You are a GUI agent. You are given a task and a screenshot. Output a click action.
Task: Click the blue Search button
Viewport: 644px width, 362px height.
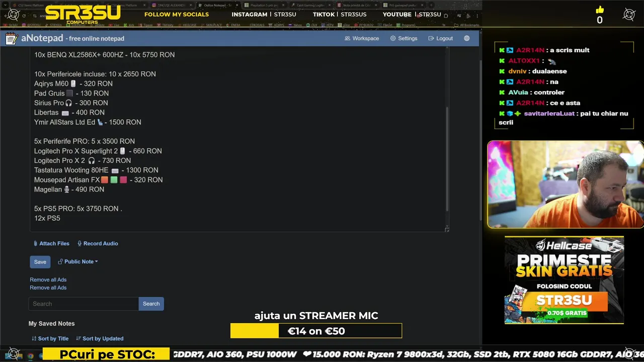(x=151, y=304)
